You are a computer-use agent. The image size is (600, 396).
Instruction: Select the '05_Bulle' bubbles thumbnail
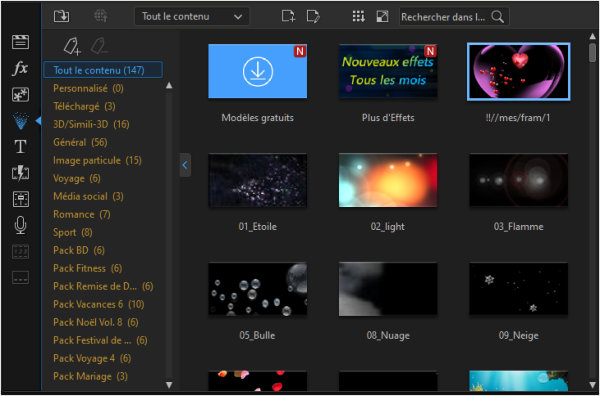click(x=258, y=289)
